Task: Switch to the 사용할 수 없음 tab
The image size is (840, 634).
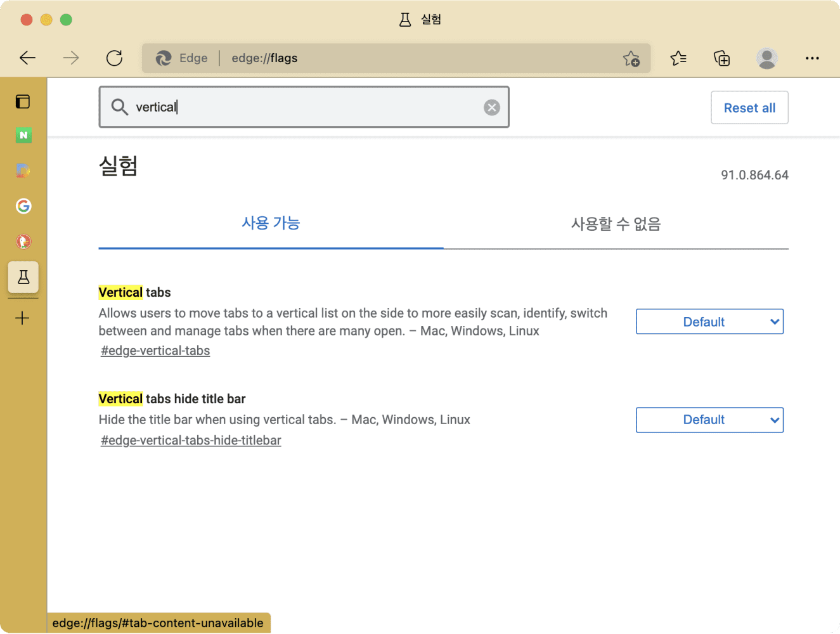Action: (616, 224)
